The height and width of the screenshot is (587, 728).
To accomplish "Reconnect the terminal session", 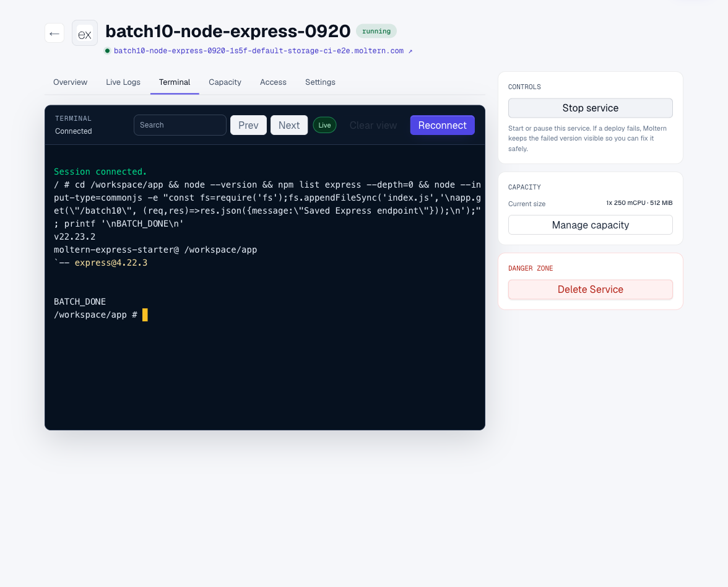I will point(442,125).
